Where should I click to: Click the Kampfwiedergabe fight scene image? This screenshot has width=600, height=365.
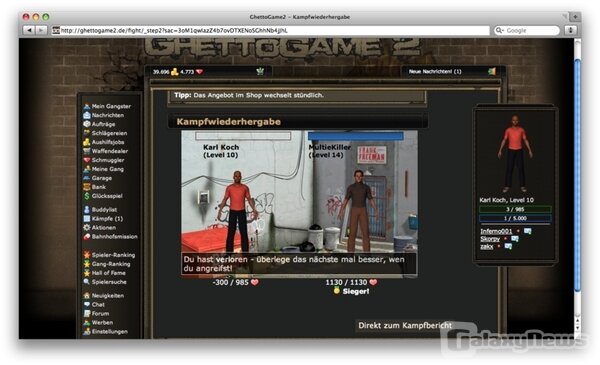(299, 203)
